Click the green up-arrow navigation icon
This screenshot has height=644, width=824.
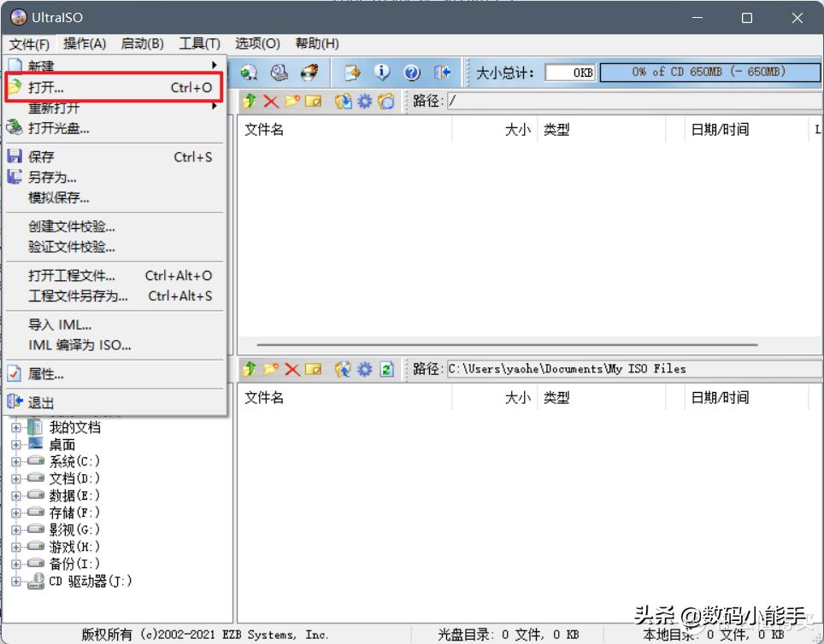coord(249,101)
